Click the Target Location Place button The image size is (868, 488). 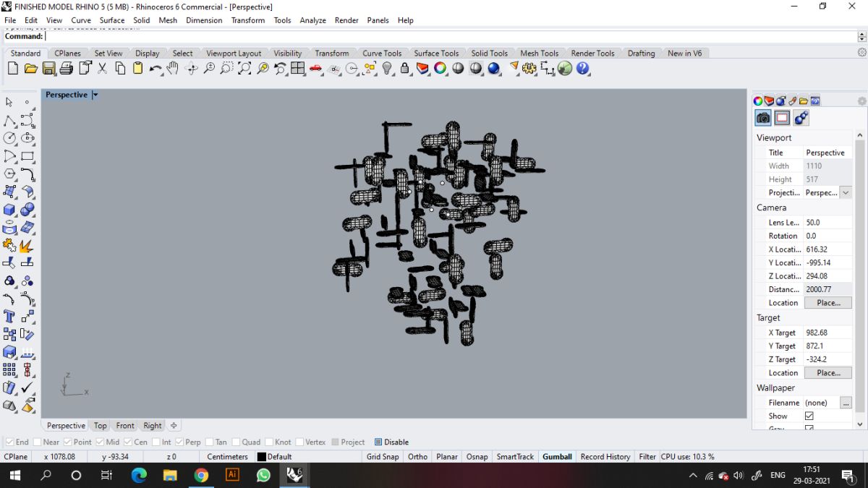click(x=828, y=373)
